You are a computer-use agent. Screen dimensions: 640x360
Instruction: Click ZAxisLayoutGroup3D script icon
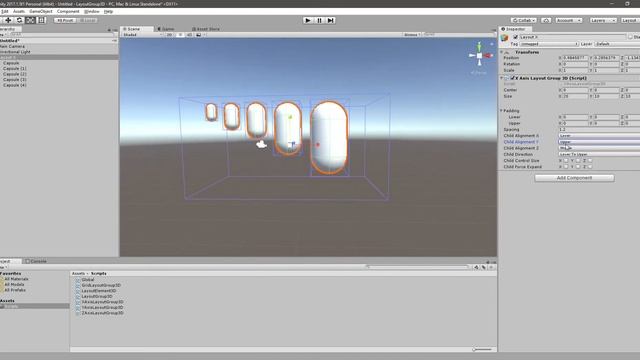pyautogui.click(x=78, y=313)
